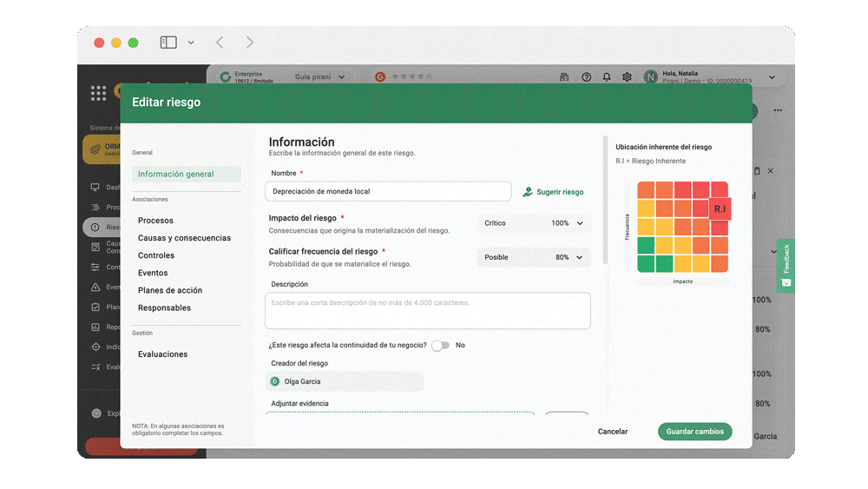
Task: Click the browser back arrow
Action: pyautogui.click(x=220, y=43)
